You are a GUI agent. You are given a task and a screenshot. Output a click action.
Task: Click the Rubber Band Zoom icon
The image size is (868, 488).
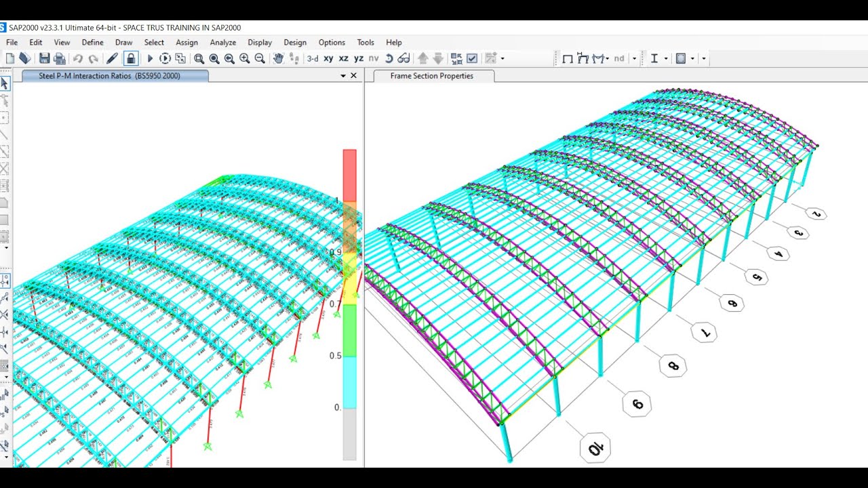click(x=199, y=58)
